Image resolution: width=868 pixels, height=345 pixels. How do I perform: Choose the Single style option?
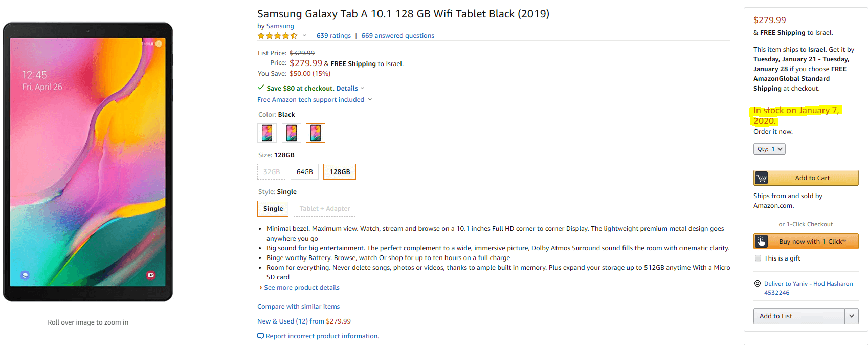click(x=273, y=209)
